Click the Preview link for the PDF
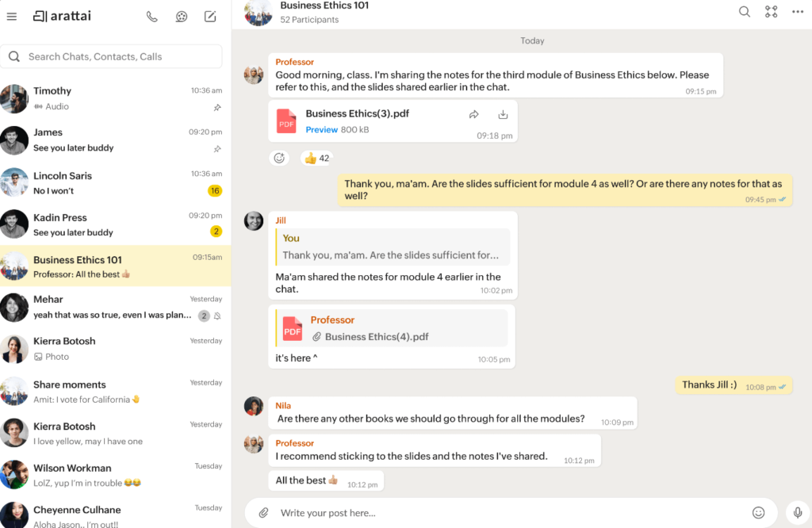Viewport: 812px width, 528px height. [x=321, y=129]
